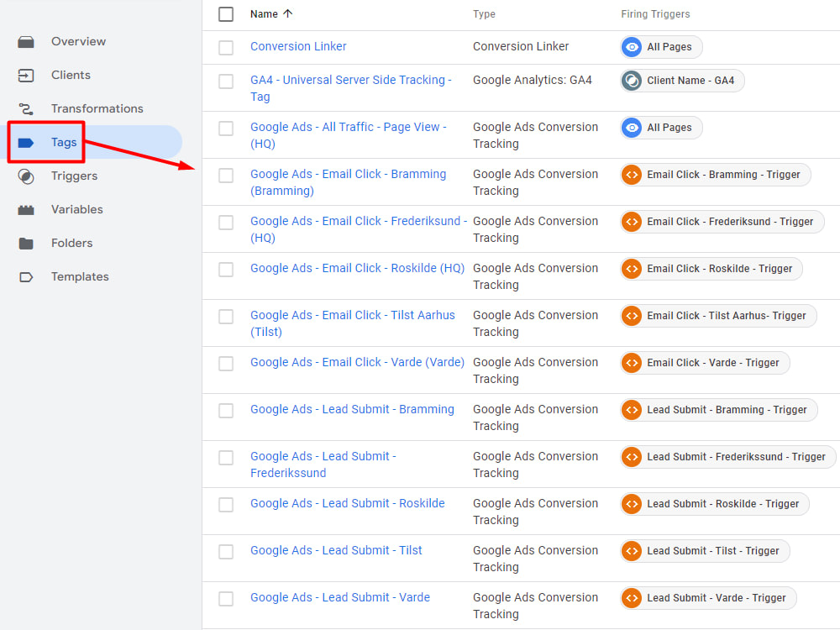Click the sort arrow next to Name header

click(287, 14)
